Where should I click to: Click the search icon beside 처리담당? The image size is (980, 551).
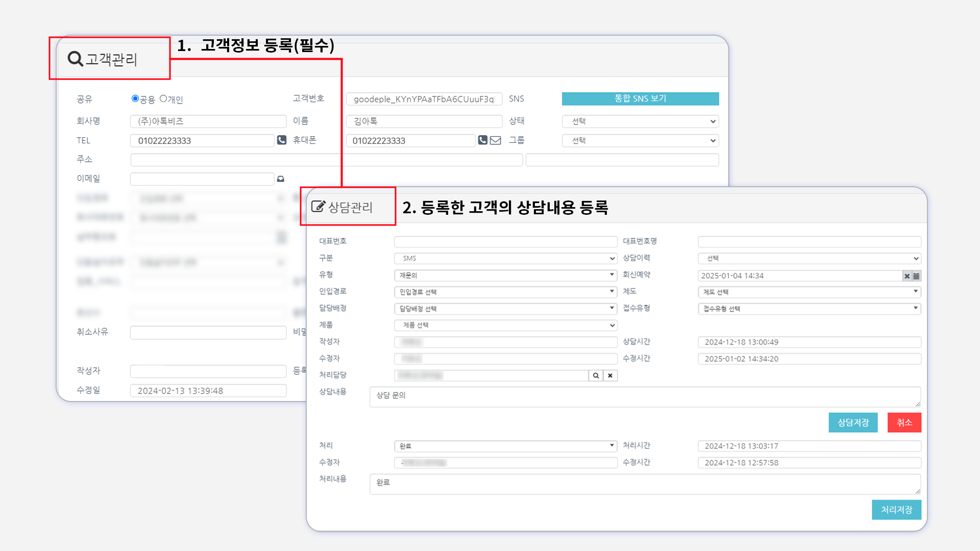point(596,375)
